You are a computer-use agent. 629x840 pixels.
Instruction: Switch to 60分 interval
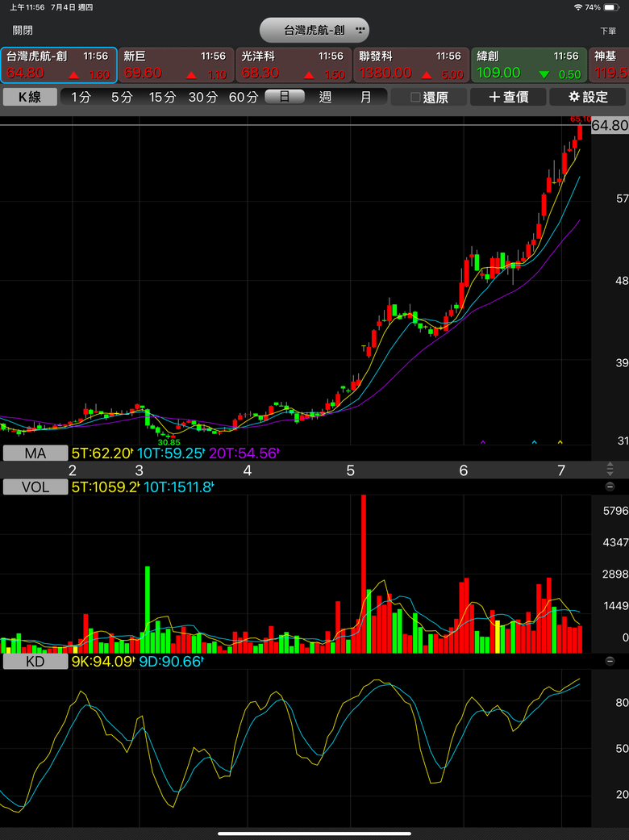pyautogui.click(x=243, y=97)
